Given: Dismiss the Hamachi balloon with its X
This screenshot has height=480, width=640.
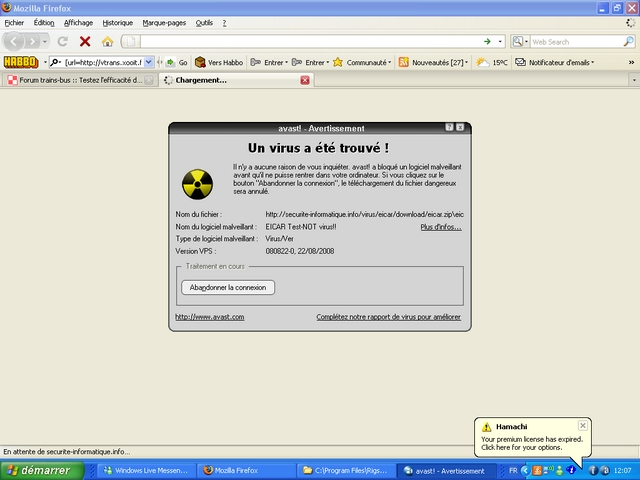Looking at the screenshot, I should point(583,426).
